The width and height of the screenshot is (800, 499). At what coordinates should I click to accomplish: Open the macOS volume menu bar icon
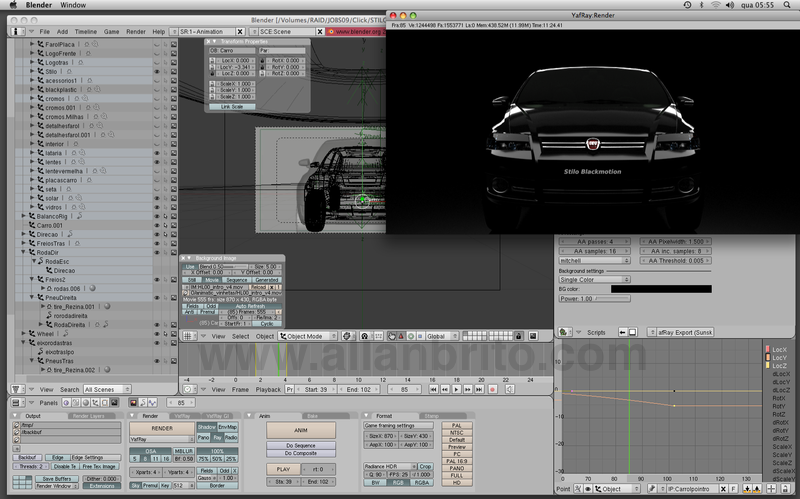(x=730, y=5)
